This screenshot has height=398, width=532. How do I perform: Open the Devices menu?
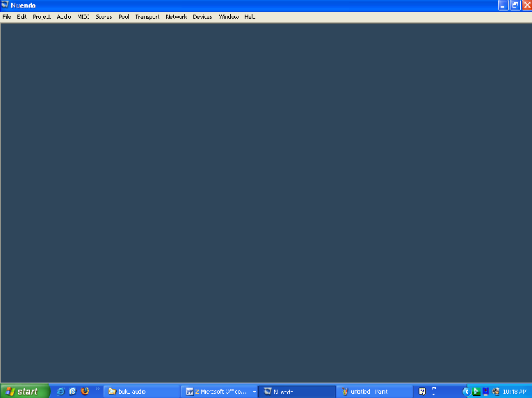[x=202, y=17]
